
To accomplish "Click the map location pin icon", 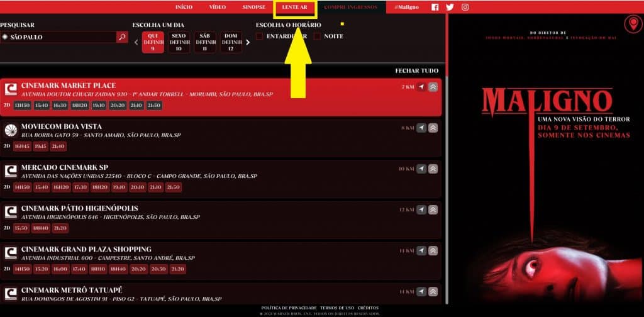I will coord(633,25).
